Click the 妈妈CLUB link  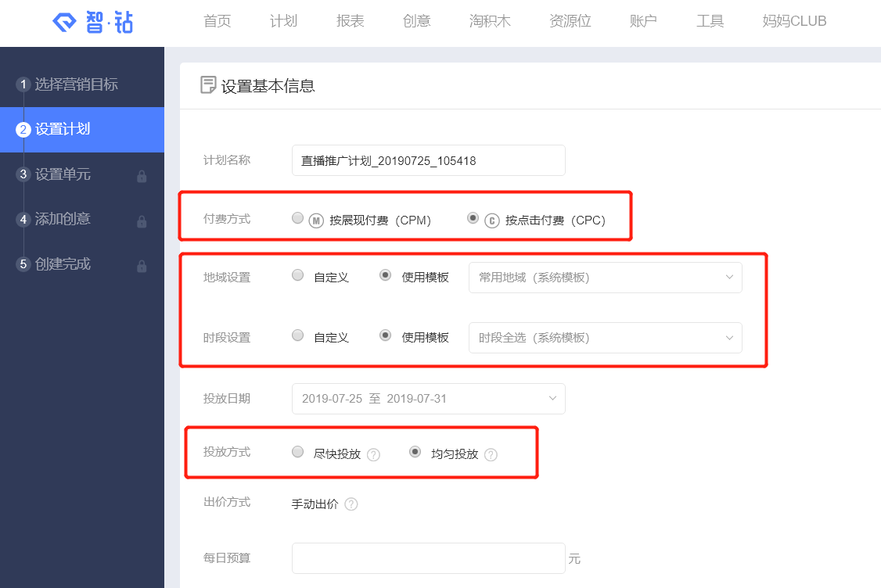pyautogui.click(x=794, y=21)
